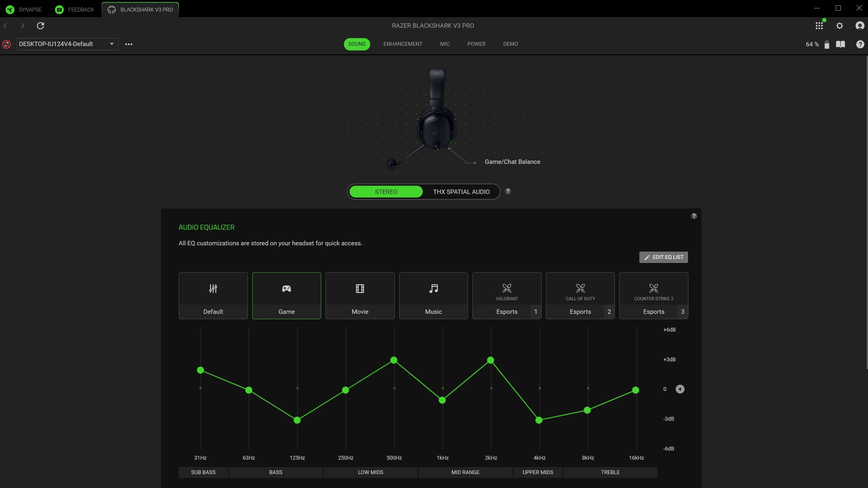Go forward with the right arrow
The width and height of the screenshot is (868, 488).
tap(22, 26)
